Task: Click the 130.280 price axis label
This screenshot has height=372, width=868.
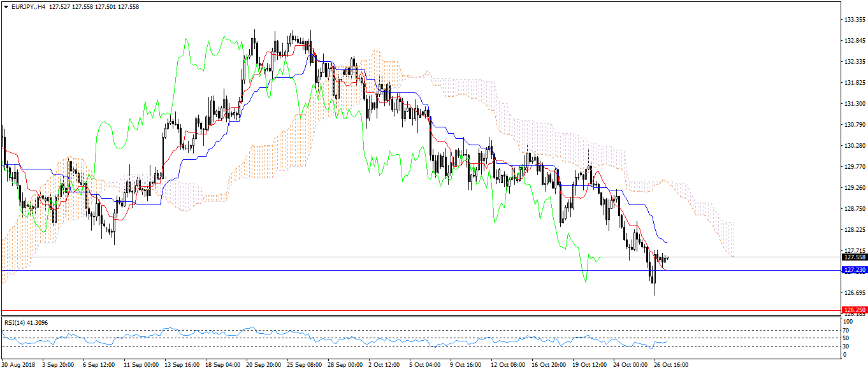Action: click(x=853, y=146)
